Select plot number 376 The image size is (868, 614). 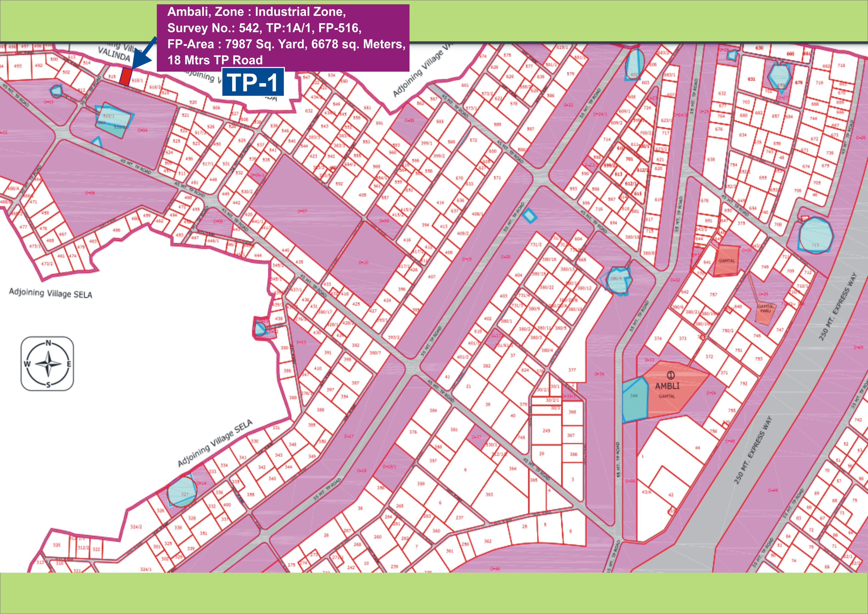[413, 432]
